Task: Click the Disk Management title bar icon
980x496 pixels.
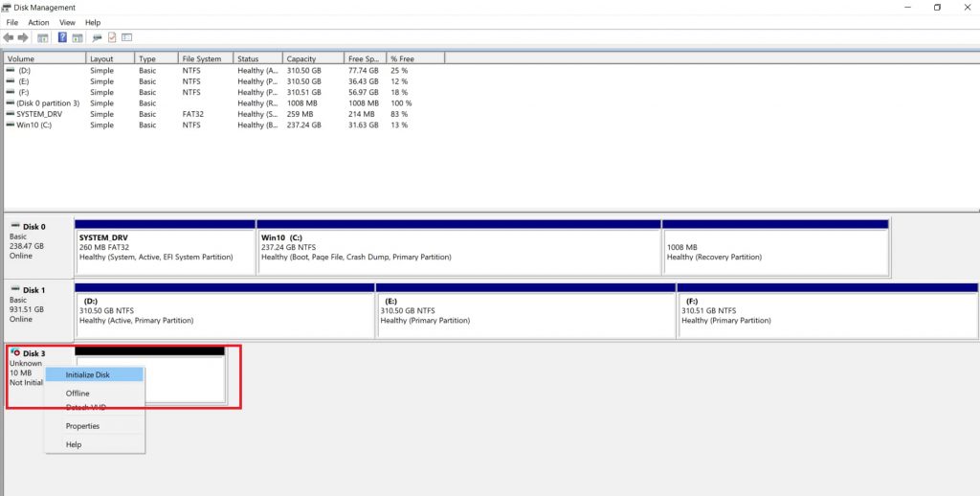Action: click(7, 8)
